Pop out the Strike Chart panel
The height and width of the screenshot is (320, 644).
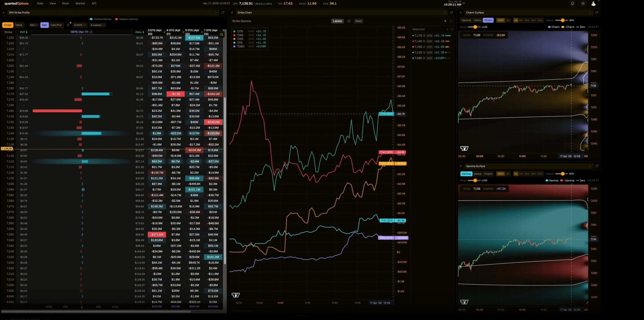point(451,12)
